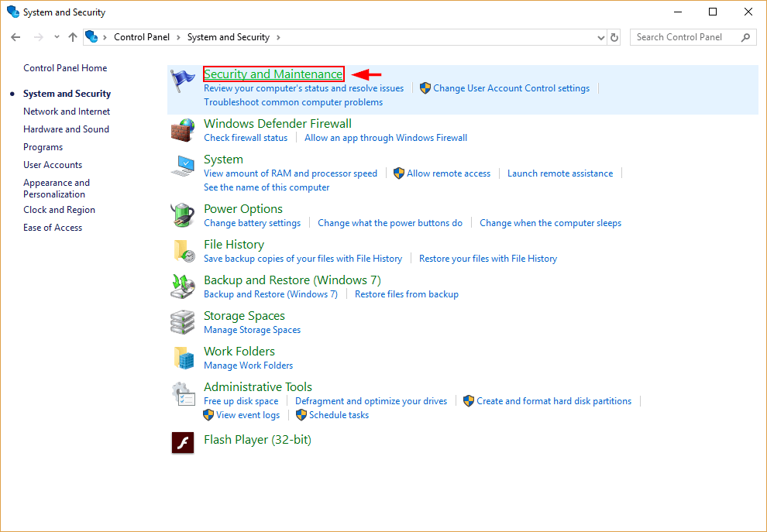767x532 pixels.
Task: Click the Control Panel icon in address bar
Action: tap(91, 36)
